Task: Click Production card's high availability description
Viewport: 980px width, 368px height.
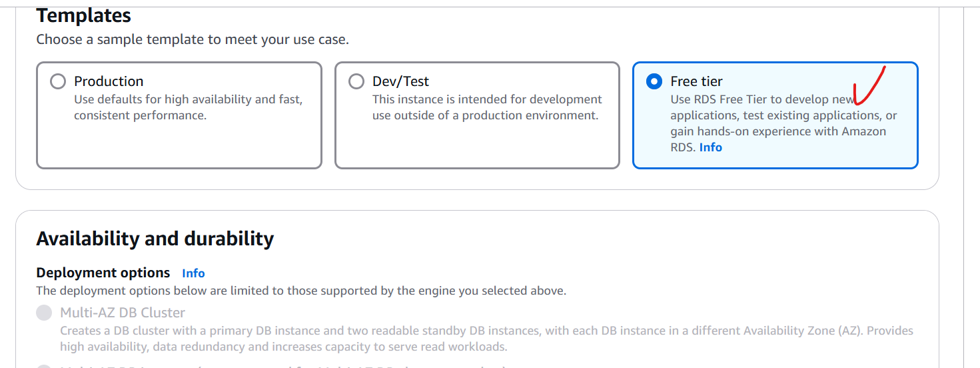Action: [189, 107]
